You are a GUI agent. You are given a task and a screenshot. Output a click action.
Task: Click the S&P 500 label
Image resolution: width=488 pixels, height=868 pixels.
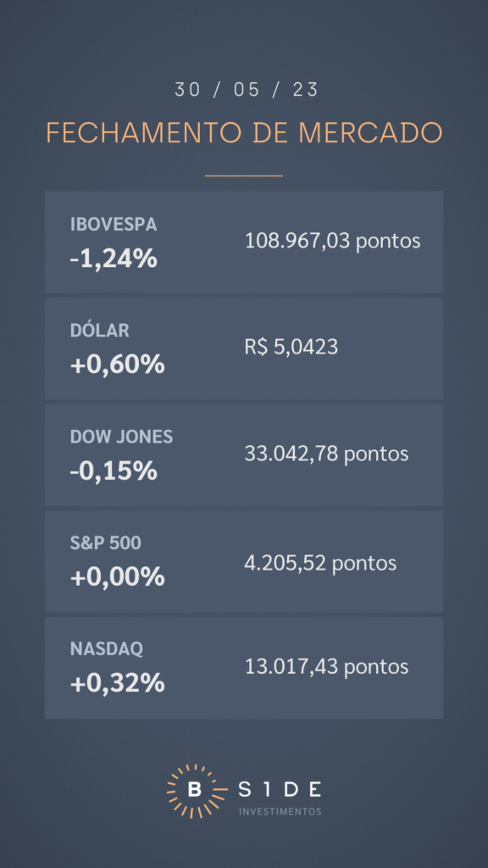[106, 543]
